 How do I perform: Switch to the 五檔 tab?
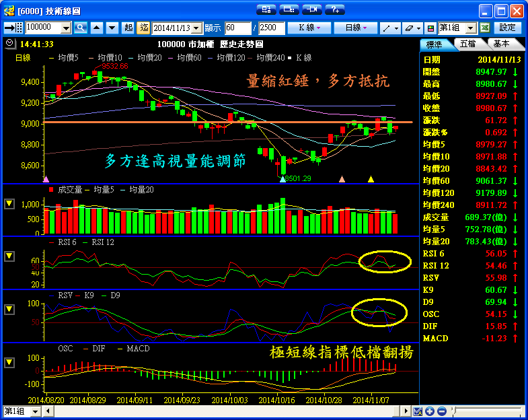point(468,43)
